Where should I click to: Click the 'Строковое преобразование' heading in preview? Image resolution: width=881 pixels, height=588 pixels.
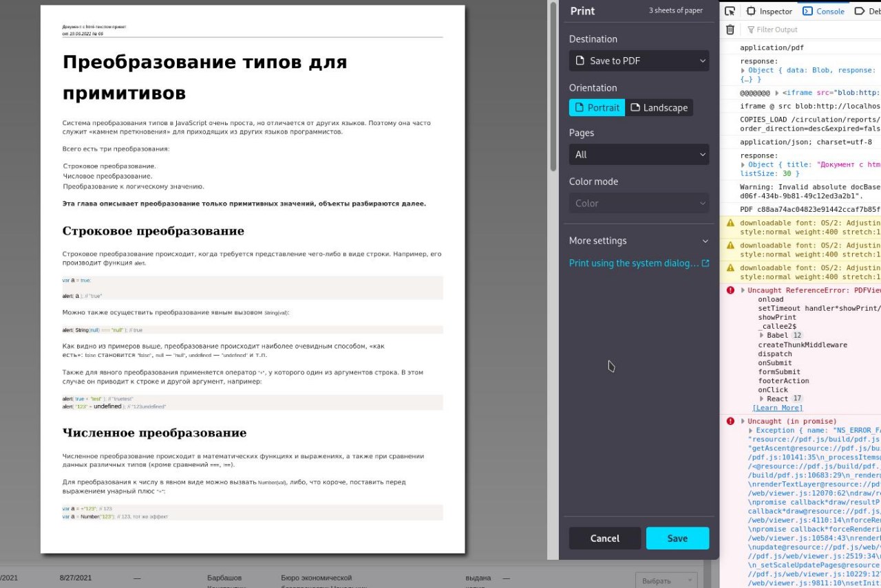(x=153, y=230)
